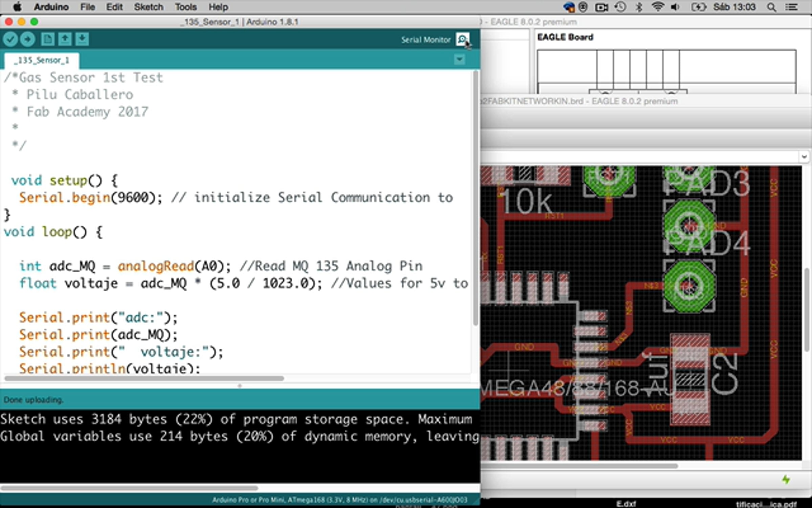This screenshot has width=812, height=508.
Task: Click the 'Done uploading.' status message
Action: pos(33,400)
